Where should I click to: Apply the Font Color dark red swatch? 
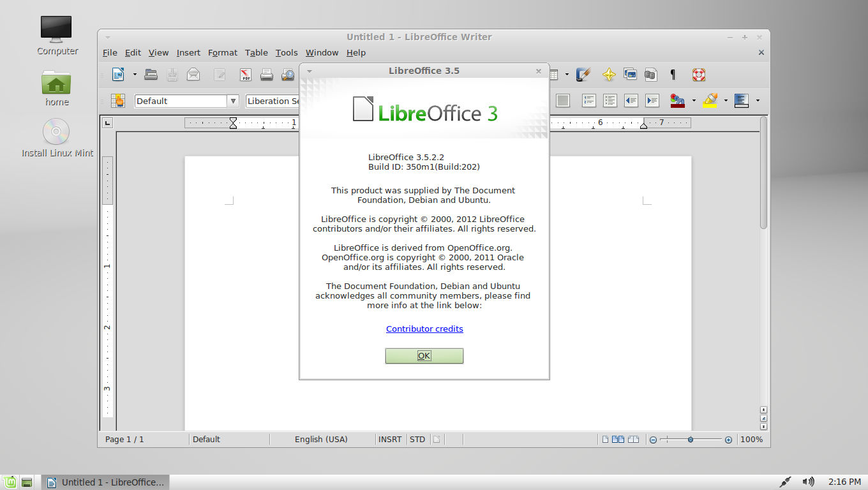click(x=677, y=101)
